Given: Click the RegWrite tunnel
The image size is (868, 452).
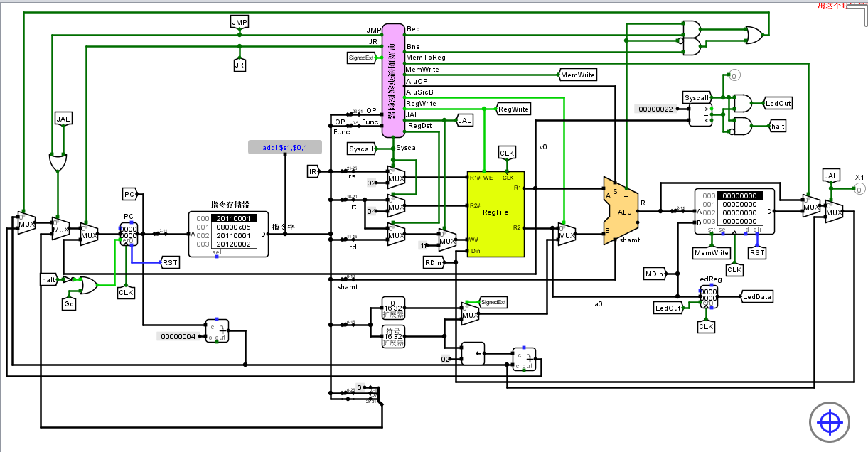Looking at the screenshot, I should (513, 109).
